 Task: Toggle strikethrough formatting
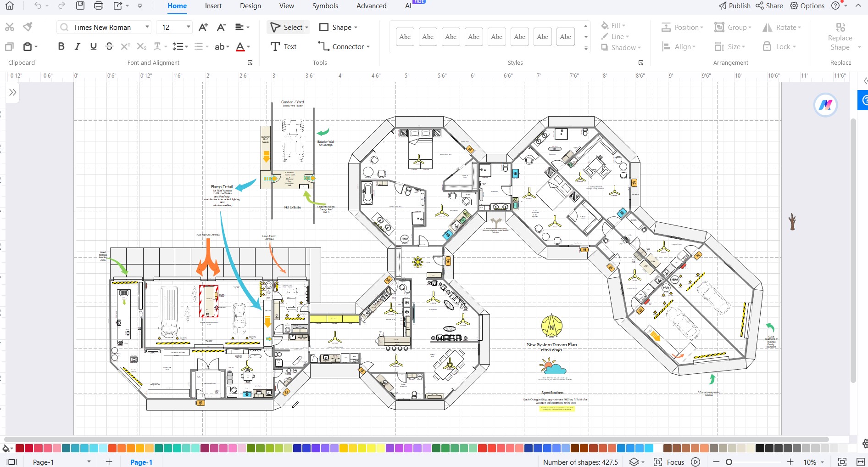(109, 46)
